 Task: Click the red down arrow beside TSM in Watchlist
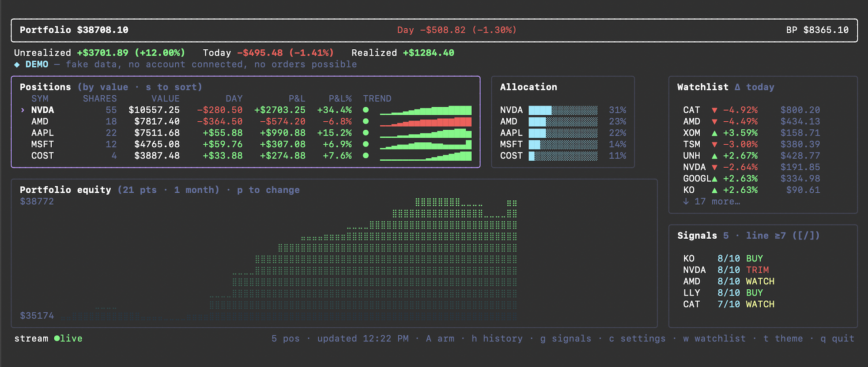(714, 145)
